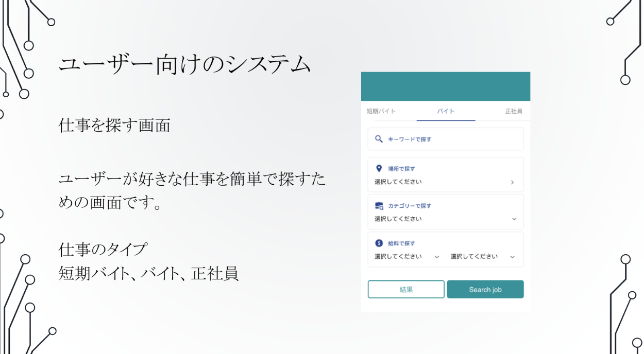This screenshot has width=644, height=354.
Task: Open location picker via right chevron arrow
Action: [512, 182]
